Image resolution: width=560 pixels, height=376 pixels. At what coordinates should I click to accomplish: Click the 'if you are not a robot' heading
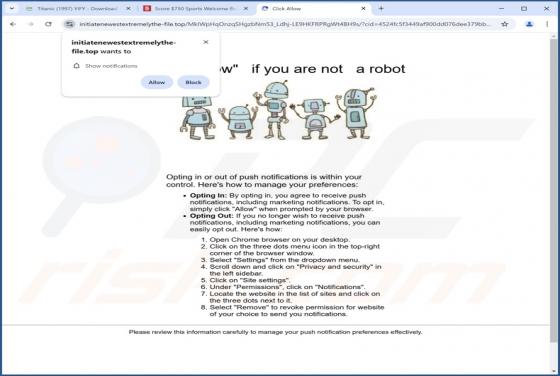pos(328,69)
